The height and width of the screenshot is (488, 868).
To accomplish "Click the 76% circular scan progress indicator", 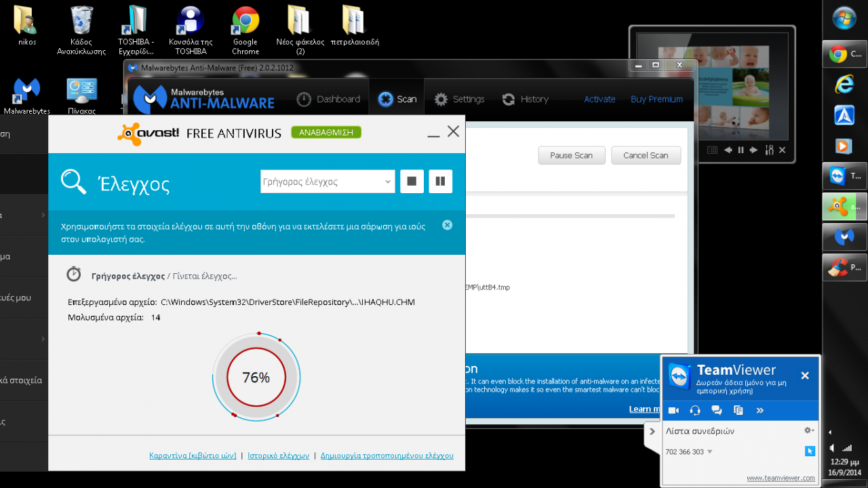I will click(x=256, y=378).
